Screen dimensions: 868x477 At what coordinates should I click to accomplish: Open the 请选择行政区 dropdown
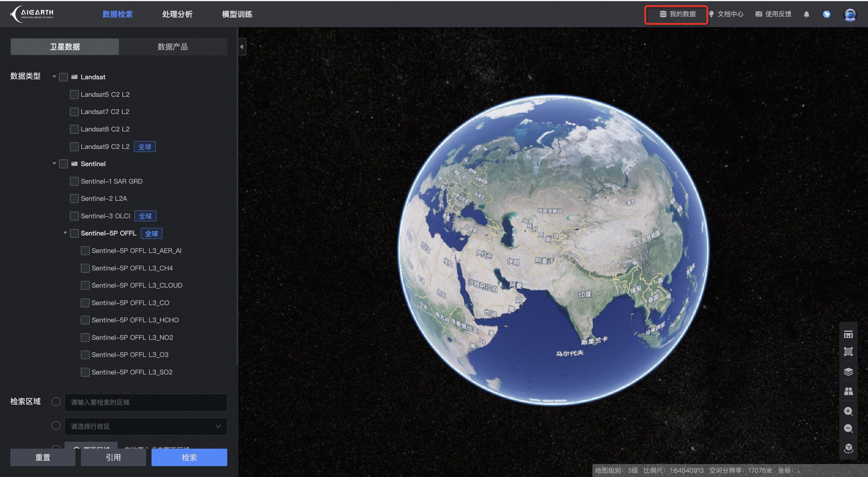[145, 426]
